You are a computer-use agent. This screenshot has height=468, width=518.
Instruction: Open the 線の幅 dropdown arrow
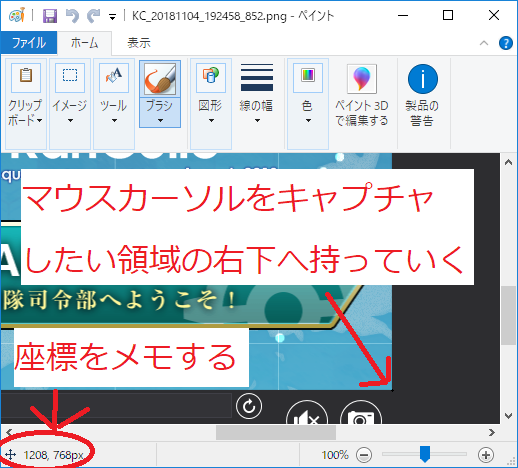(257, 120)
